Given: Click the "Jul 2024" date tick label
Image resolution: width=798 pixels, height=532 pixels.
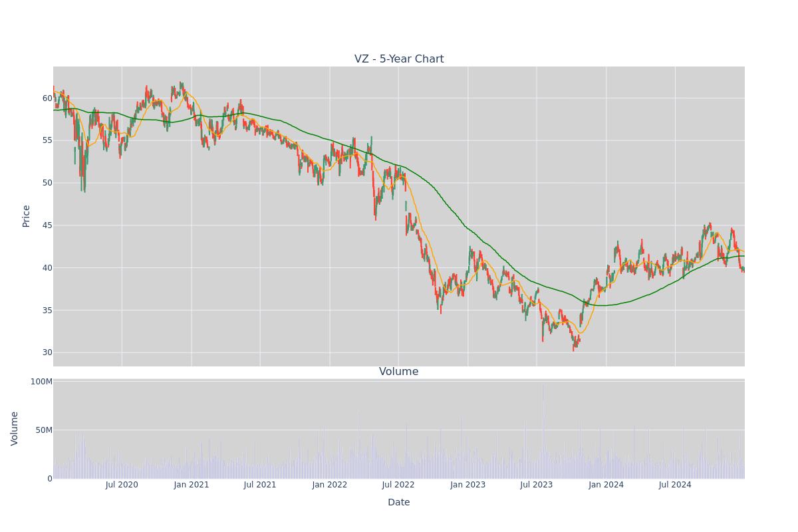Looking at the screenshot, I should [675, 485].
